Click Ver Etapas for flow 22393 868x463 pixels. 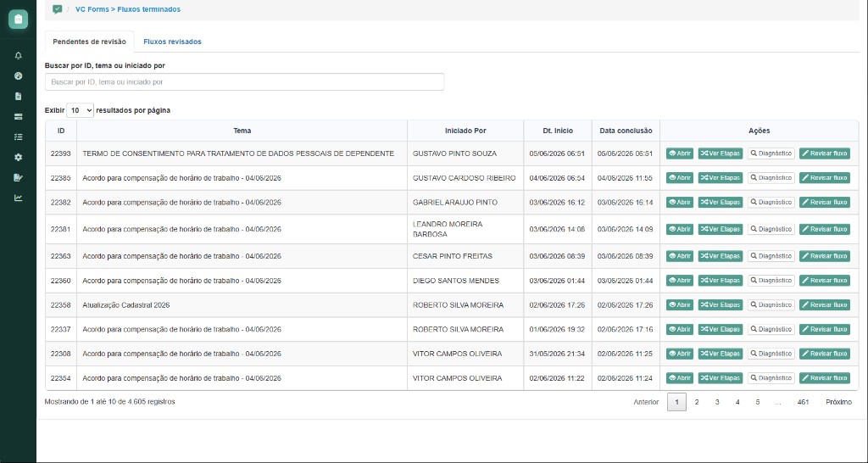pos(721,153)
